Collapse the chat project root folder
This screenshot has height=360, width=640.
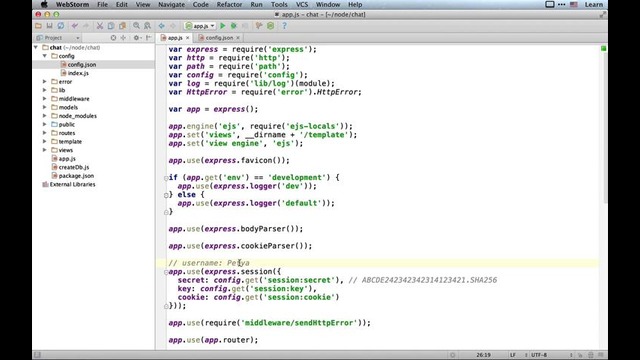tap(36, 47)
